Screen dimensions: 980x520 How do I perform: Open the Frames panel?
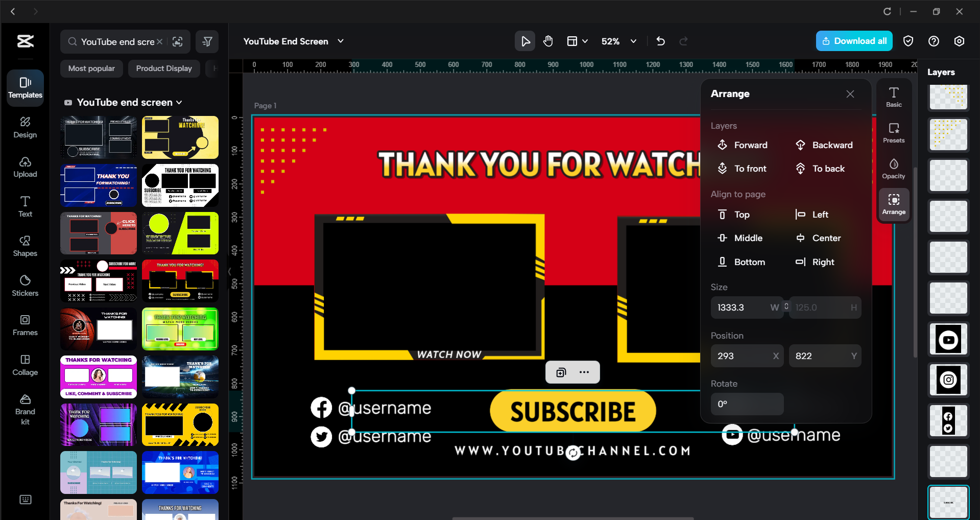tap(25, 324)
